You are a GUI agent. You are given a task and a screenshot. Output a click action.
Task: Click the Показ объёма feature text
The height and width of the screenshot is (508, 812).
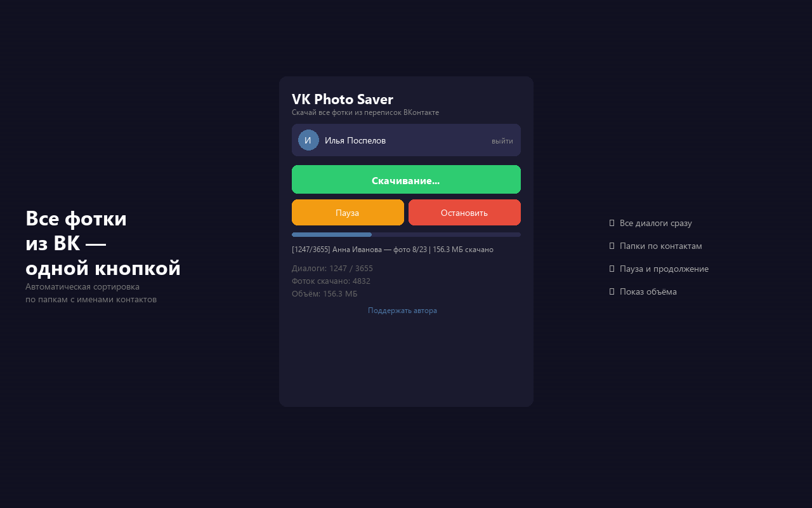(648, 292)
